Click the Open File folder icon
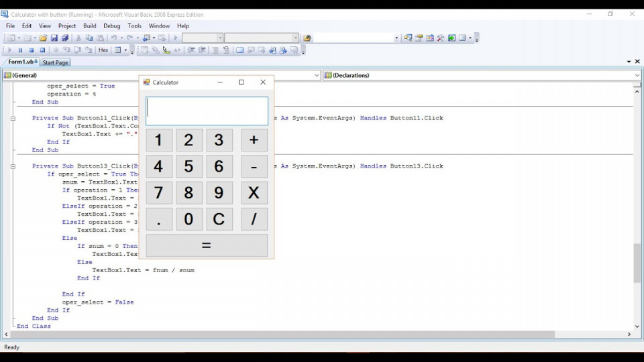 43,38
